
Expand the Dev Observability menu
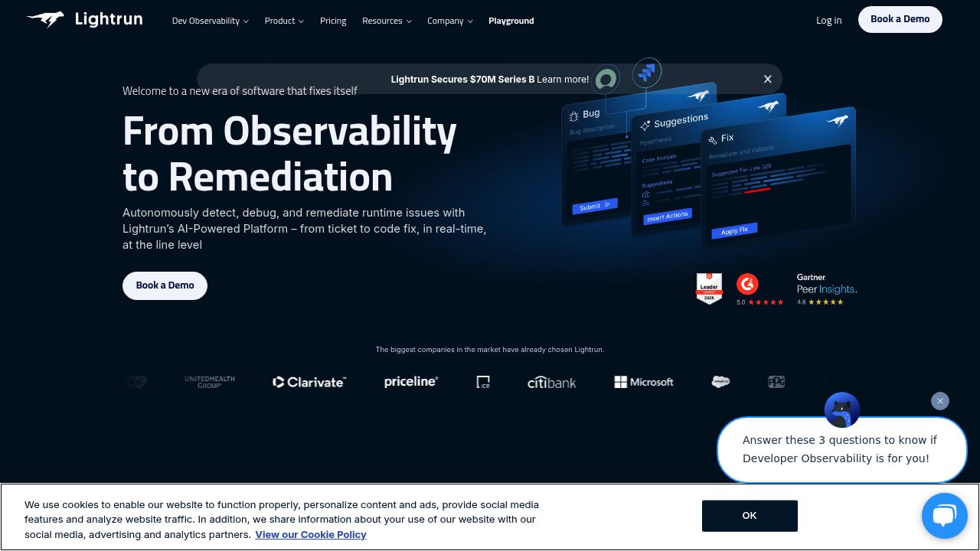(x=210, y=21)
